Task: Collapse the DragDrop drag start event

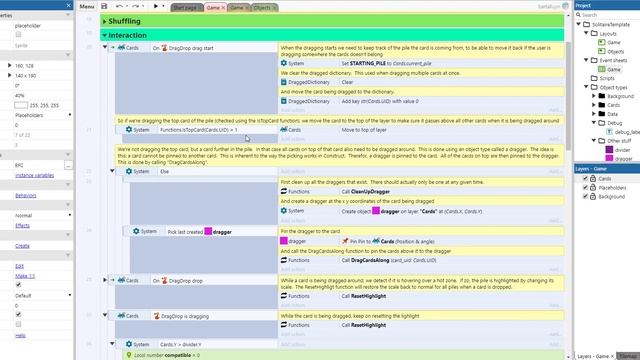Action: (105, 47)
